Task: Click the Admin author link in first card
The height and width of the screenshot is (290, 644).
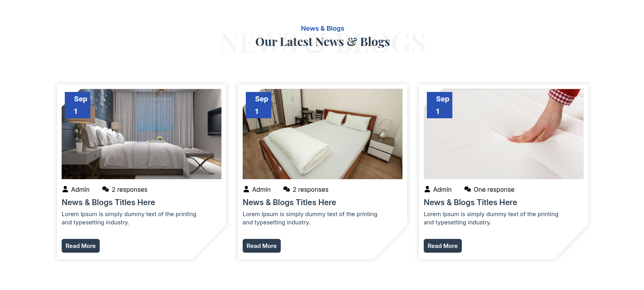Action: tap(80, 189)
